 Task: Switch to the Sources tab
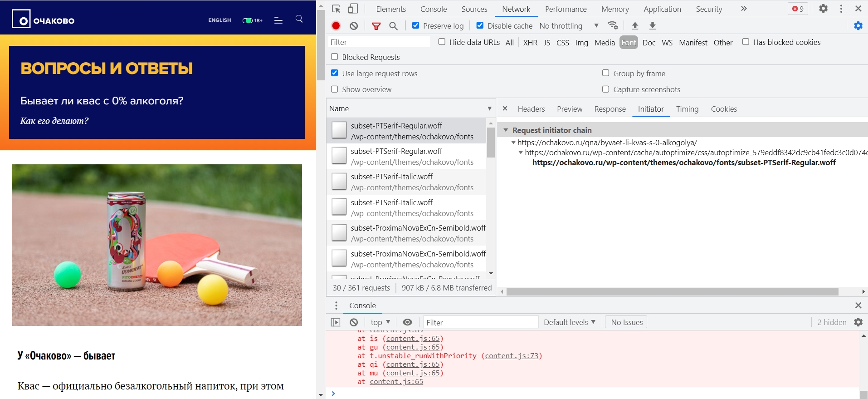tap(474, 9)
